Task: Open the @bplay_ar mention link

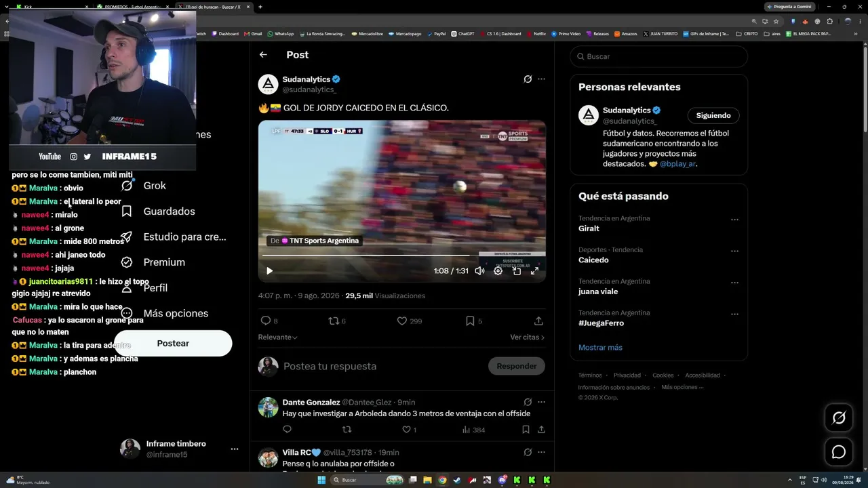Action: [x=677, y=164]
